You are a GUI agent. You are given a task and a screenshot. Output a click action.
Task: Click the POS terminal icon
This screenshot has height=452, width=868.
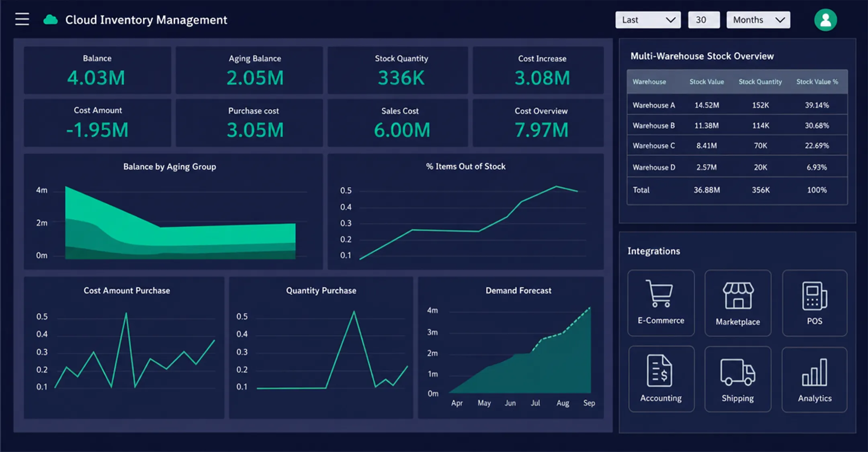coord(815,296)
